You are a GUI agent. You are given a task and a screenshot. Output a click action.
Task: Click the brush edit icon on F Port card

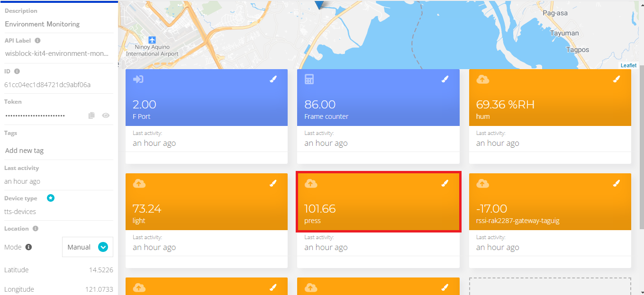pos(273,80)
